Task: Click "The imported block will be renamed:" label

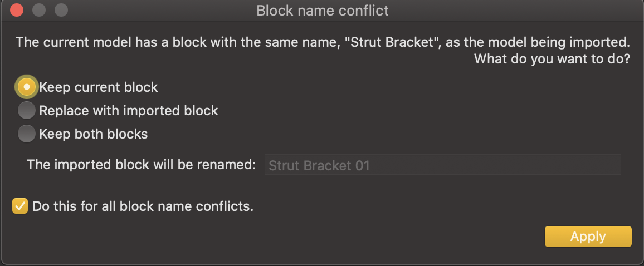Action: pos(142,165)
